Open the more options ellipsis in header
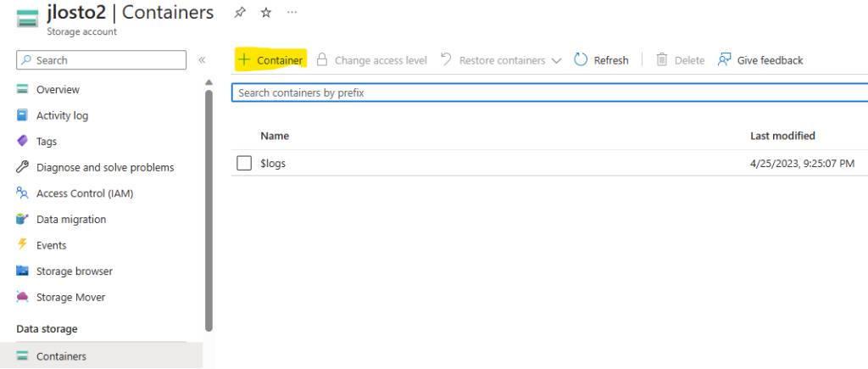Viewport: 868px width, 369px height. (292, 12)
